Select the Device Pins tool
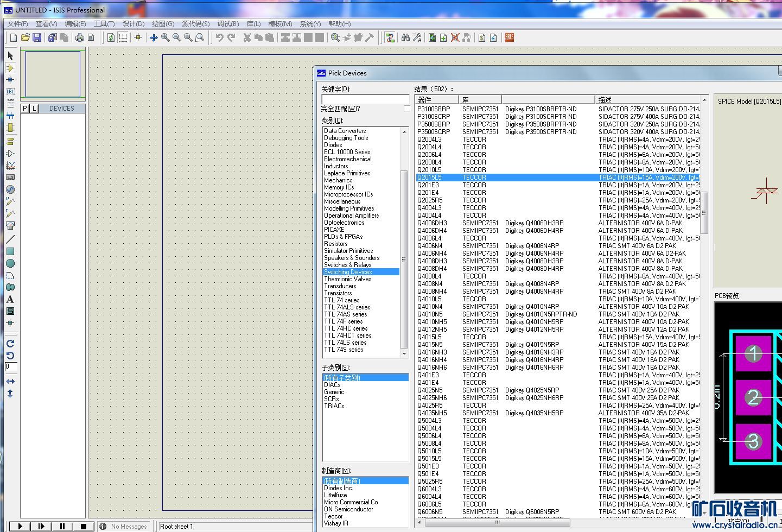 [10, 153]
